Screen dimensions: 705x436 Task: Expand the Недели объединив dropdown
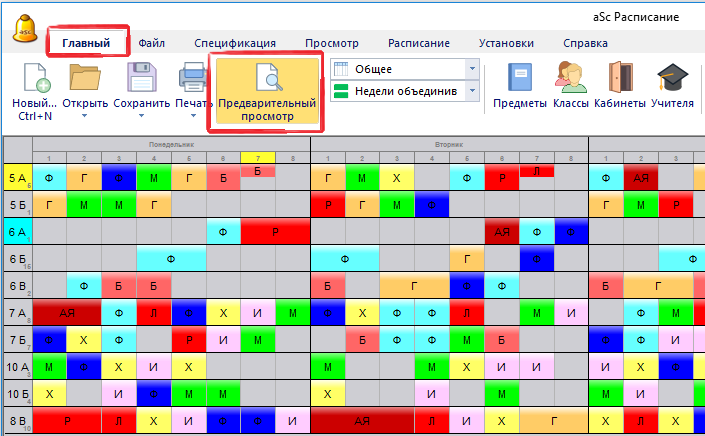(x=472, y=91)
